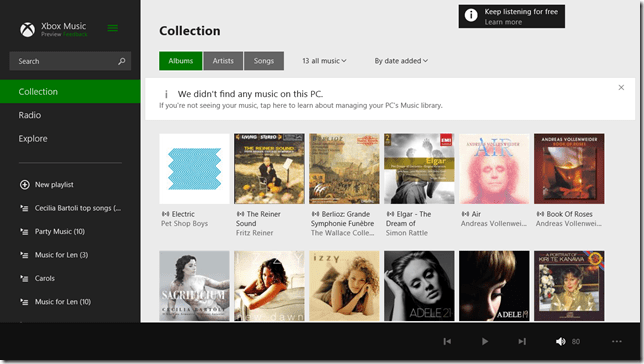Expand the 13 all music filter dropdown
The height and width of the screenshot is (364, 644).
tap(324, 61)
